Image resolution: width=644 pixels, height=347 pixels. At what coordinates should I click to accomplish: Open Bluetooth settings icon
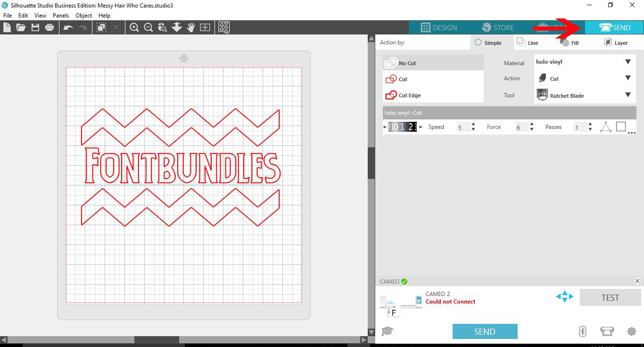(x=582, y=331)
